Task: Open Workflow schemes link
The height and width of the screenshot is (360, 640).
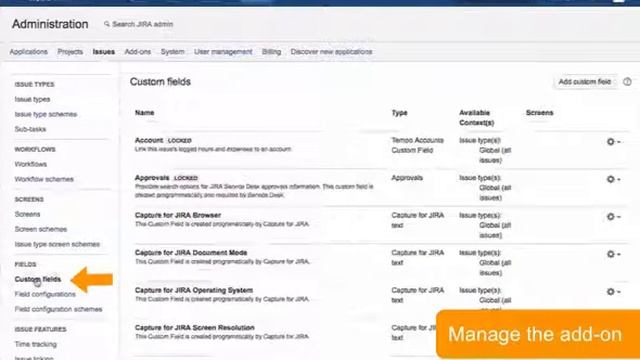Action: (44, 179)
